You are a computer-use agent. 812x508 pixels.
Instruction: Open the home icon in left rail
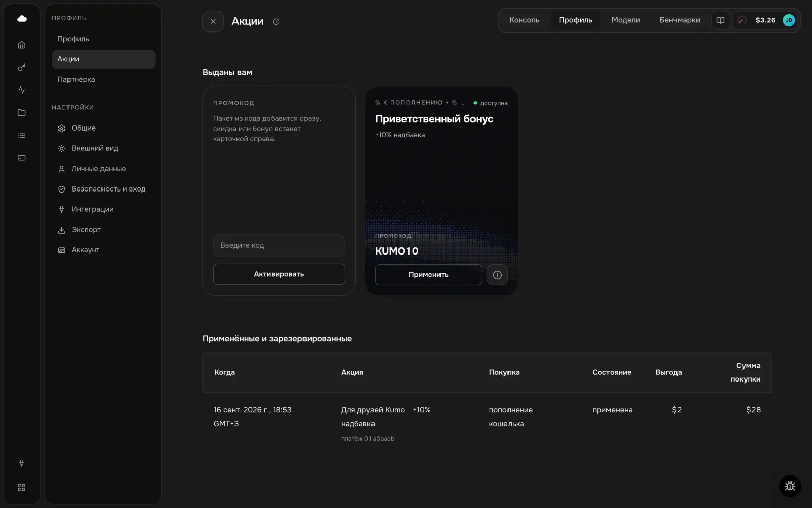point(22,45)
